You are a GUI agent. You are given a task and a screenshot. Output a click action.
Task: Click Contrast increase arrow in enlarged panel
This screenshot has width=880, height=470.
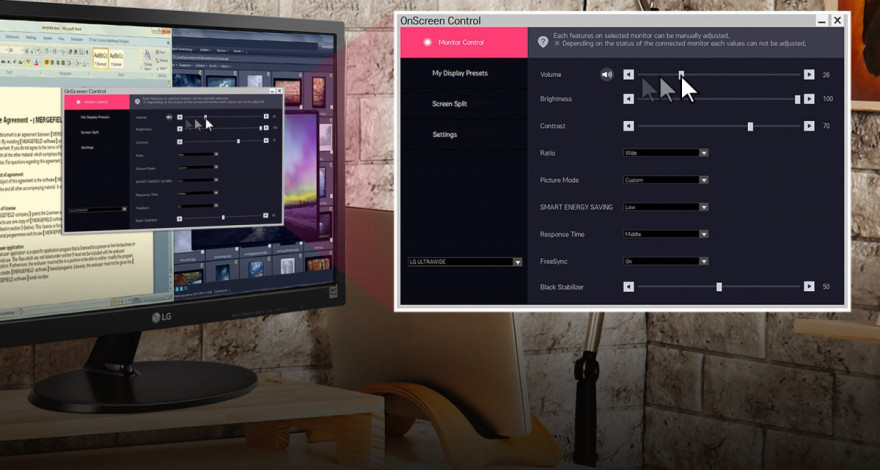click(x=809, y=126)
